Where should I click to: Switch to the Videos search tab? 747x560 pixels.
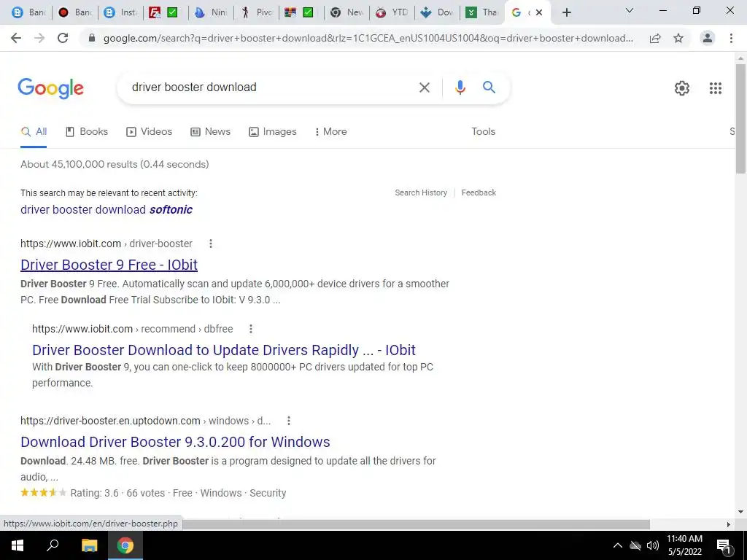[149, 132]
